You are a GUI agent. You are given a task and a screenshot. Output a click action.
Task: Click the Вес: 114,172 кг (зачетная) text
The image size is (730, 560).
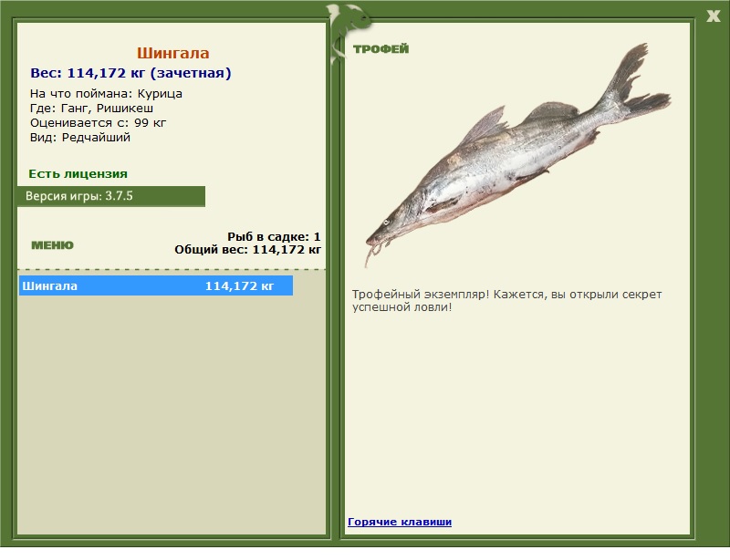pyautogui.click(x=130, y=73)
